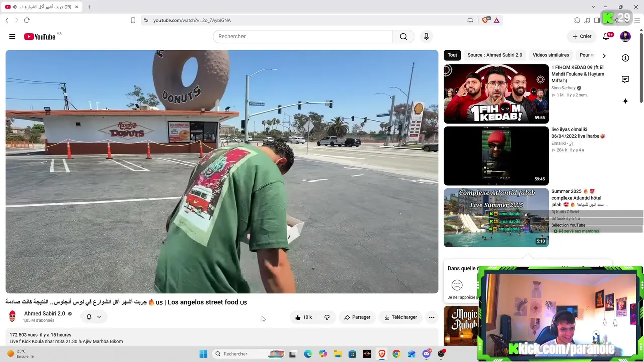The height and width of the screenshot is (362, 644).
Task: Open the media control music note icon
Action: pyautogui.click(x=587, y=20)
